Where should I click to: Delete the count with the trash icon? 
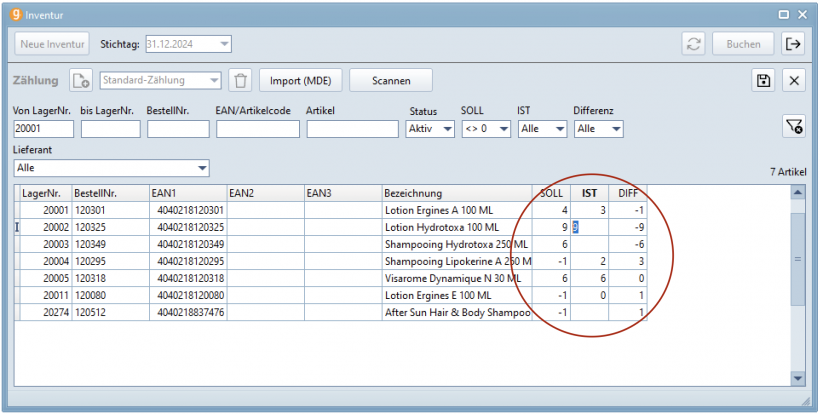pyautogui.click(x=240, y=81)
